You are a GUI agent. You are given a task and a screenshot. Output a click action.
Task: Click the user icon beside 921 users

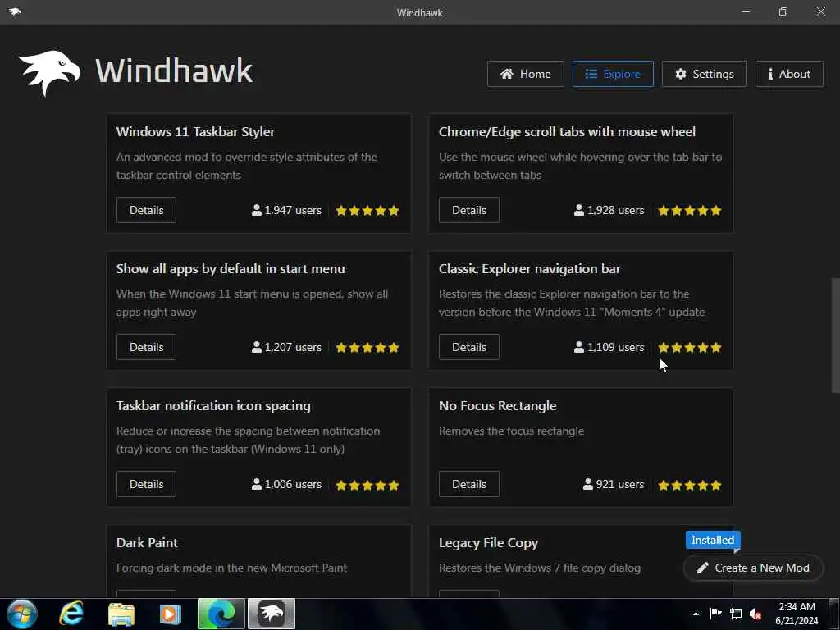click(x=587, y=484)
